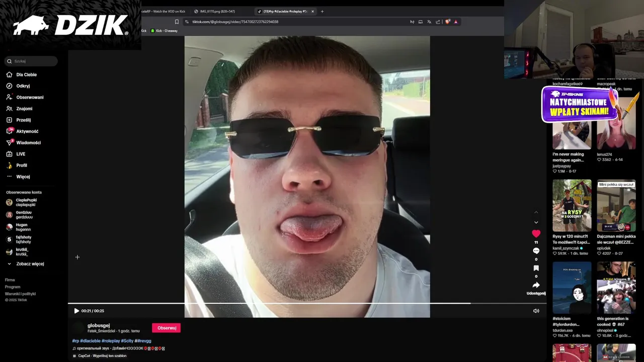Click the Brave shields lion icon
The width and height of the screenshot is (644, 362).
point(447,22)
